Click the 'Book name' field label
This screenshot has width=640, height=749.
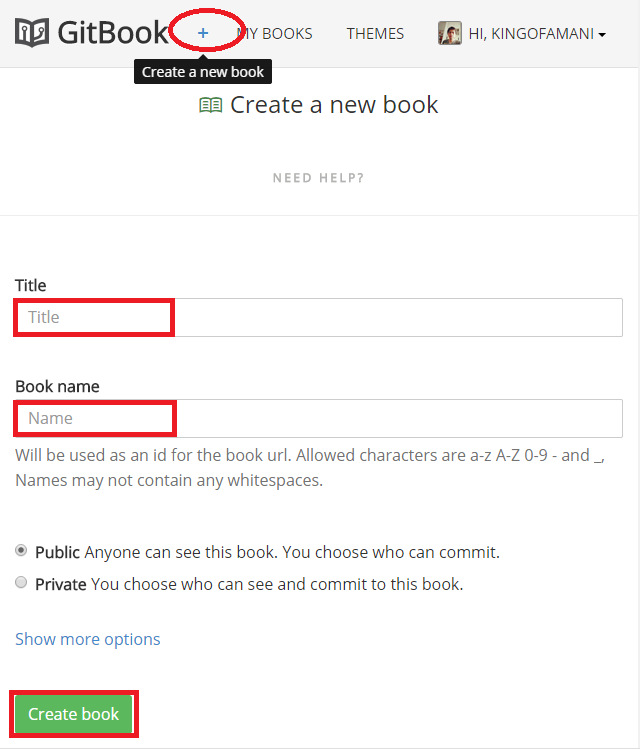57,386
